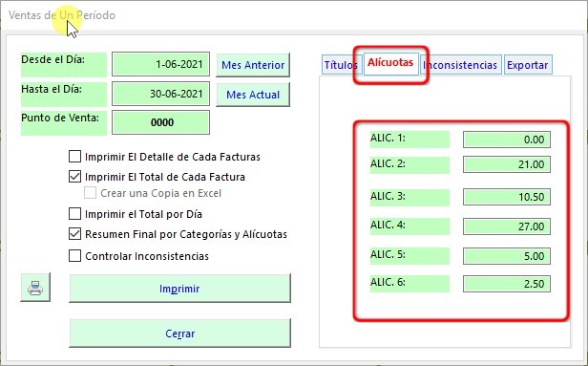
Task: Click the Ventas de Un Período window title
Action: [62, 15]
